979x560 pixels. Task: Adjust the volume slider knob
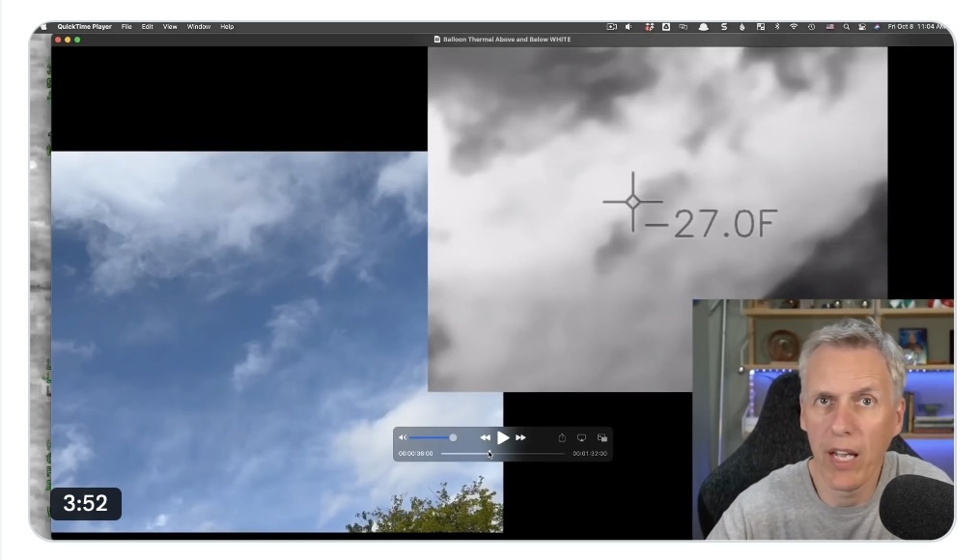(x=453, y=438)
